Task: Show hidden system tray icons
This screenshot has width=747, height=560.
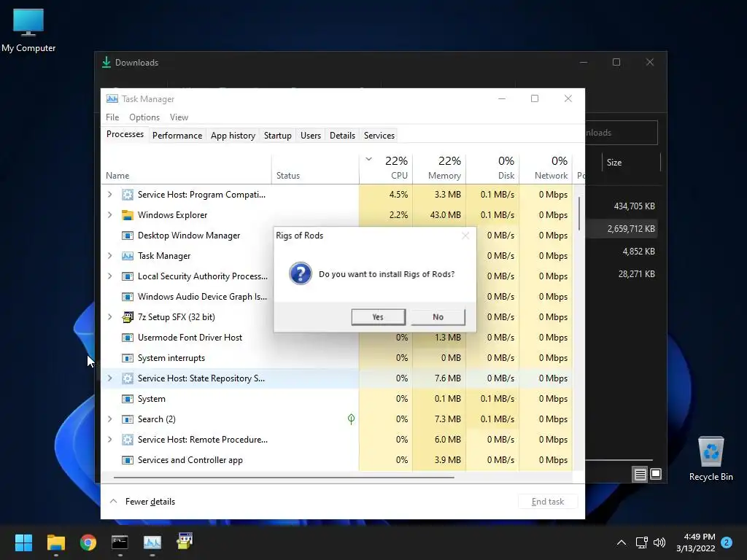Action: (x=622, y=542)
